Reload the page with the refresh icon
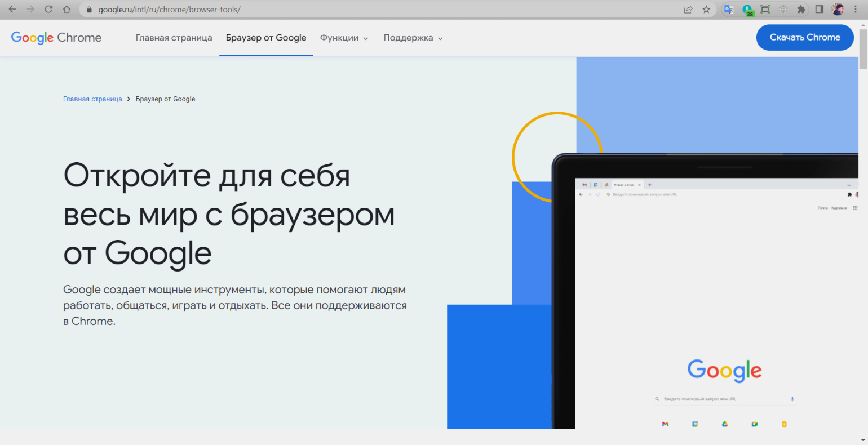Viewport: 868px width, 445px height. (48, 10)
